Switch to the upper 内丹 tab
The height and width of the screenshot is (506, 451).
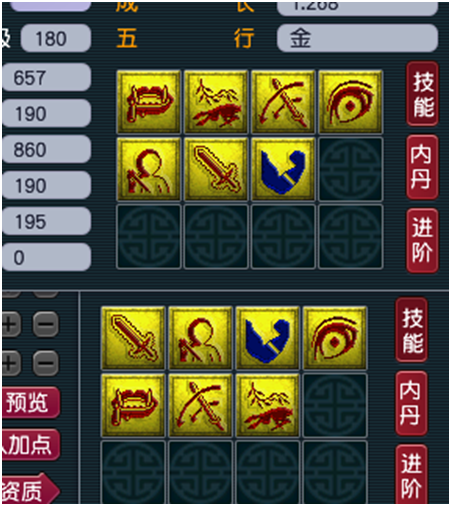point(422,167)
